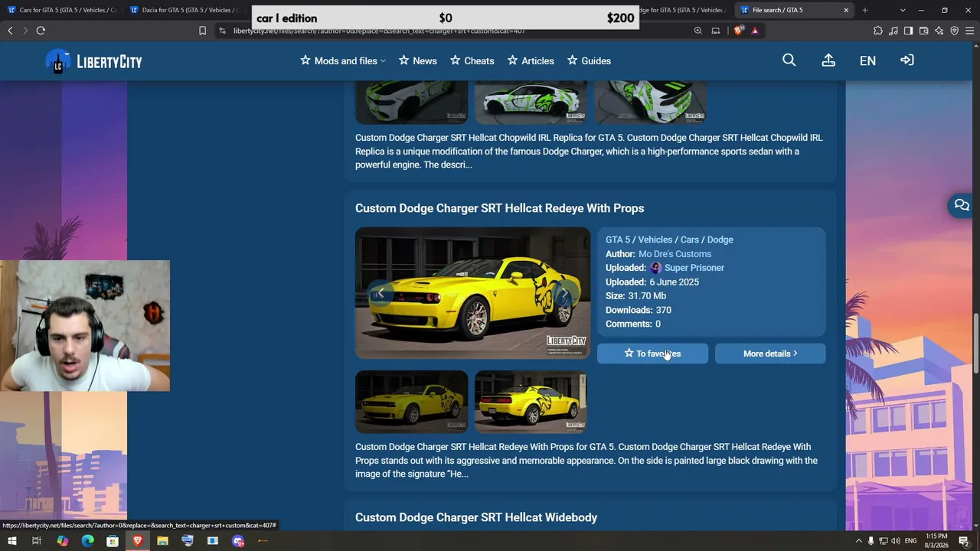
Task: Open the site search magnifier icon
Action: [789, 60]
